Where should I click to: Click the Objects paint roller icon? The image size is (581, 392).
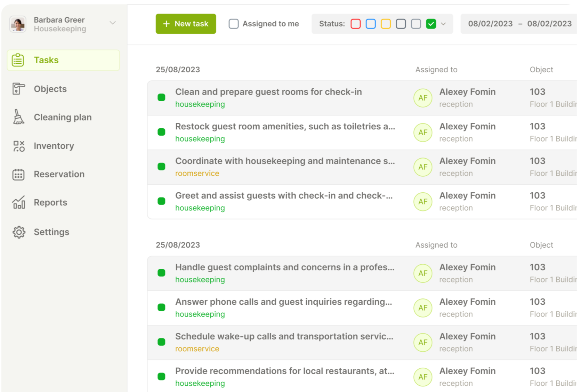pyautogui.click(x=18, y=89)
